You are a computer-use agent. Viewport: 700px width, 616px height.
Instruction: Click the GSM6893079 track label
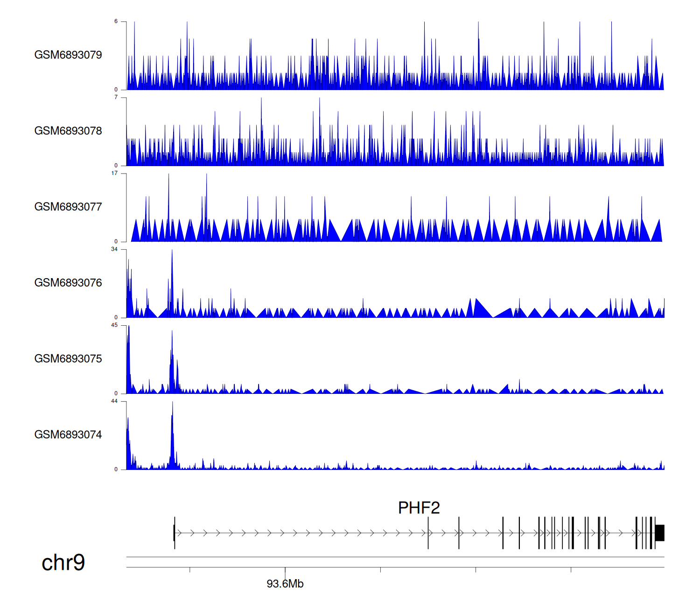tap(68, 55)
